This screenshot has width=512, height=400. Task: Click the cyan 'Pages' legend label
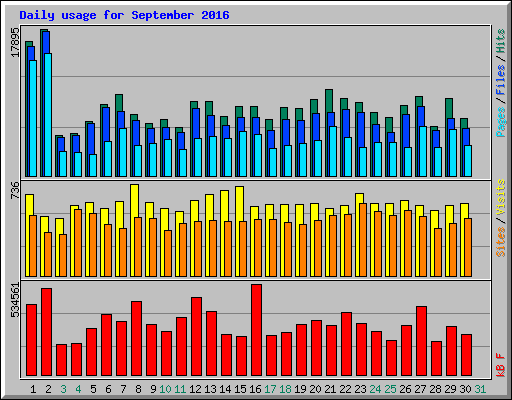[501, 122]
